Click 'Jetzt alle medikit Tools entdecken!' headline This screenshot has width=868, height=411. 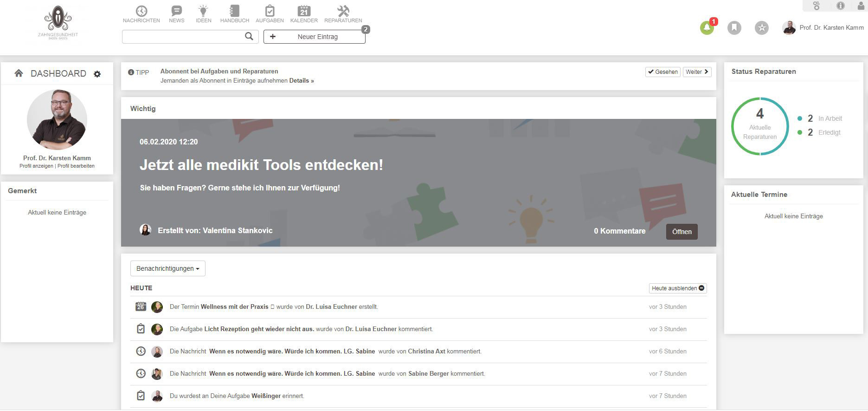click(x=261, y=165)
